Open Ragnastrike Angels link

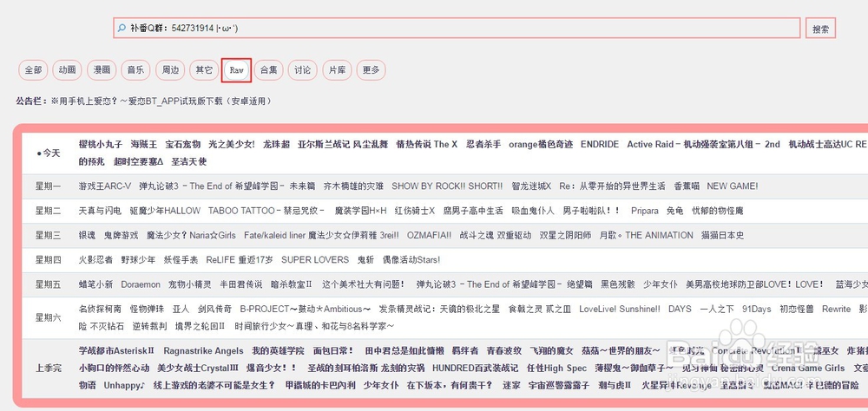(x=203, y=350)
